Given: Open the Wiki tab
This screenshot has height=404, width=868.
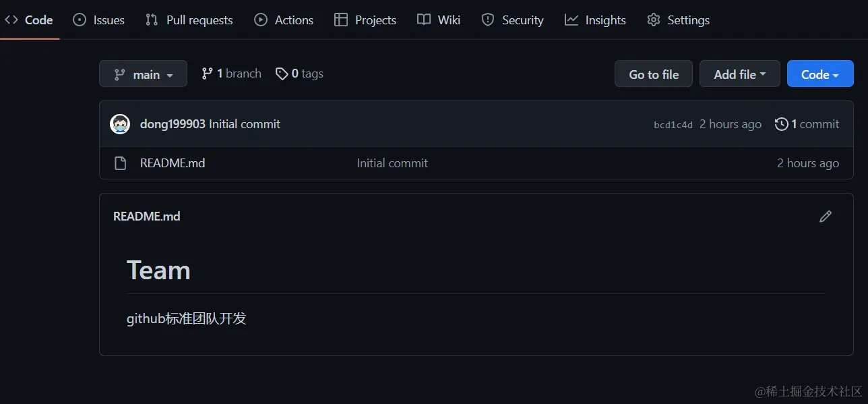Looking at the screenshot, I should (439, 20).
